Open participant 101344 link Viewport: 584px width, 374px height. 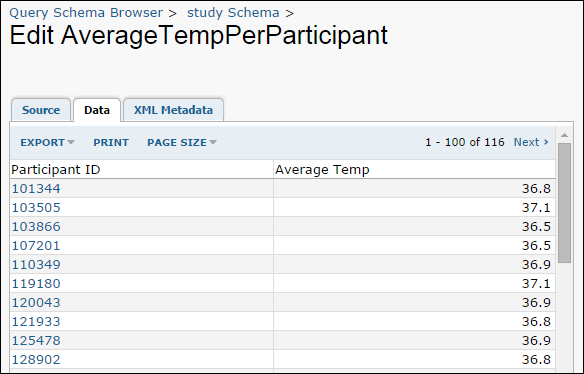pos(36,188)
